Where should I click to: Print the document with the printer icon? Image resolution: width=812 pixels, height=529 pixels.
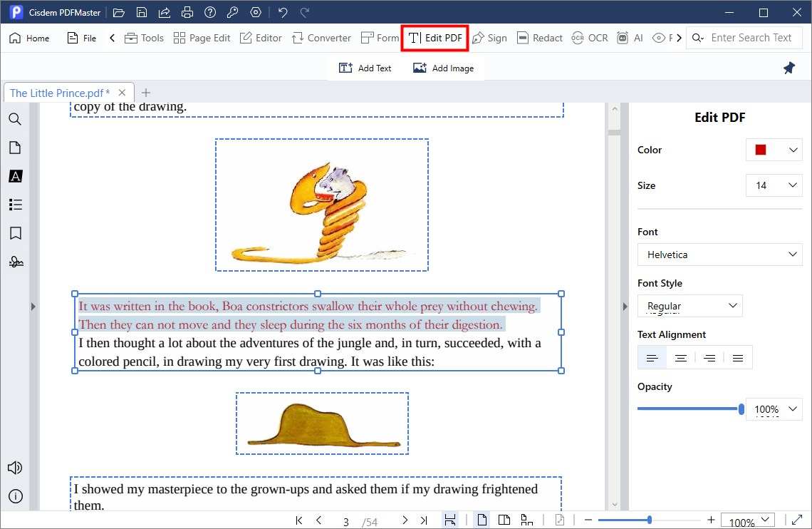(187, 12)
